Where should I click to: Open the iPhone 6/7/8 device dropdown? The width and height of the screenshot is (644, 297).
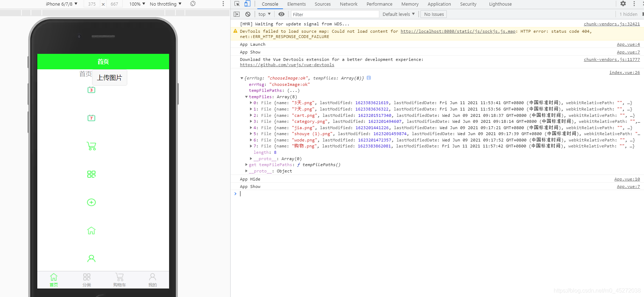click(62, 4)
